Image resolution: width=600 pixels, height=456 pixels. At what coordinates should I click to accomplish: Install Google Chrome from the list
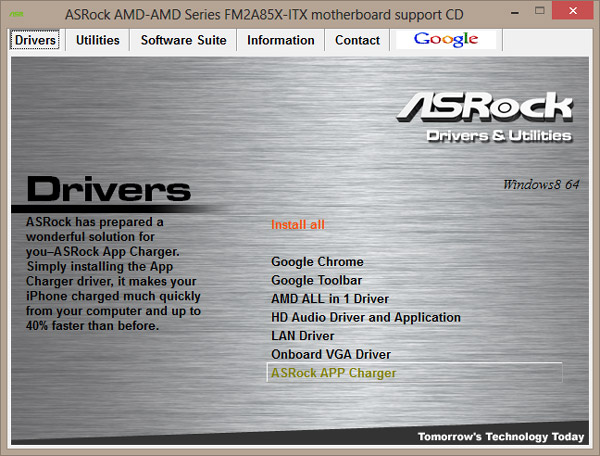point(317,262)
